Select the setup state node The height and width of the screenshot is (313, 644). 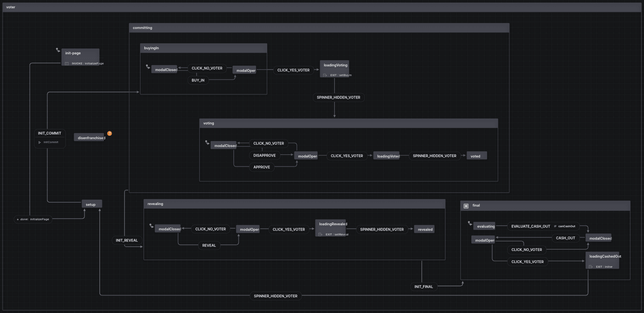pos(92,204)
